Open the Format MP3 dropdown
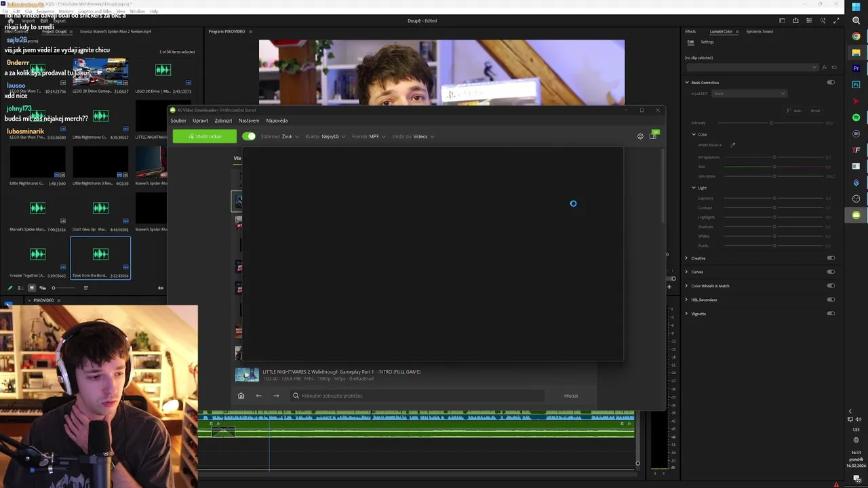 (369, 136)
